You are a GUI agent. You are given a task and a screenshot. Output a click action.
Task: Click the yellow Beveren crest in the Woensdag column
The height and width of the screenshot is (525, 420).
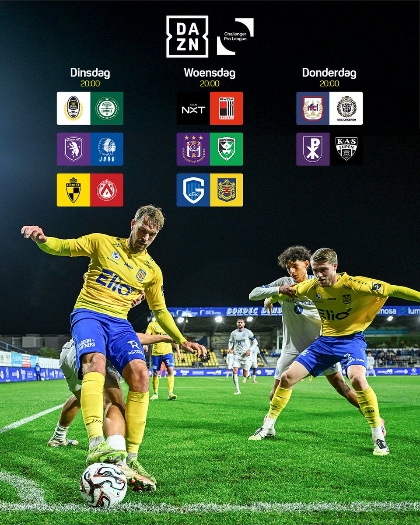click(227, 190)
